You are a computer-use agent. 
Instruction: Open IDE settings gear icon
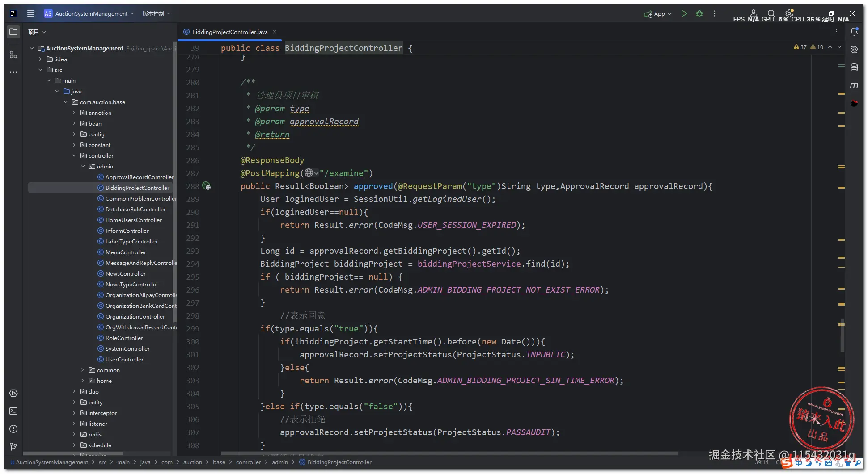pyautogui.click(x=789, y=13)
